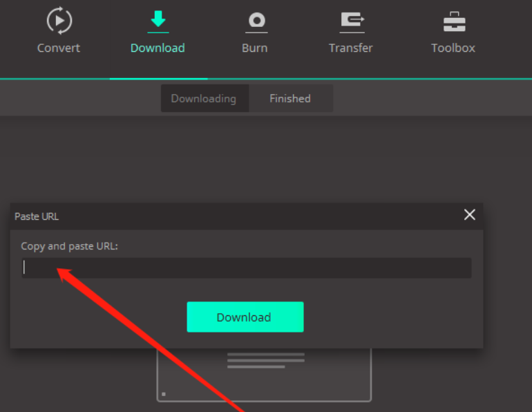
Task: Open the Convert module icon
Action: [59, 21]
